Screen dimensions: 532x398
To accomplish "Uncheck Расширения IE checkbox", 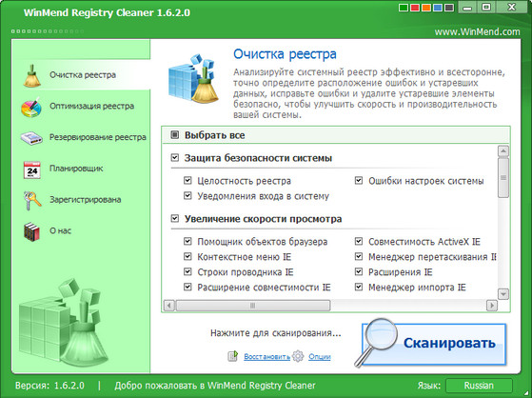I will pyautogui.click(x=359, y=271).
